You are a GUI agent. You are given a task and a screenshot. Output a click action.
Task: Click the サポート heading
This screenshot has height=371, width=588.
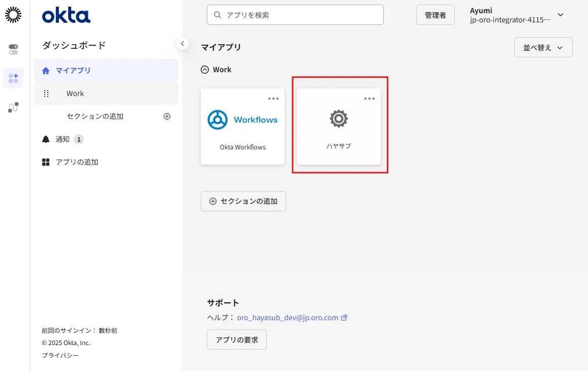(223, 303)
